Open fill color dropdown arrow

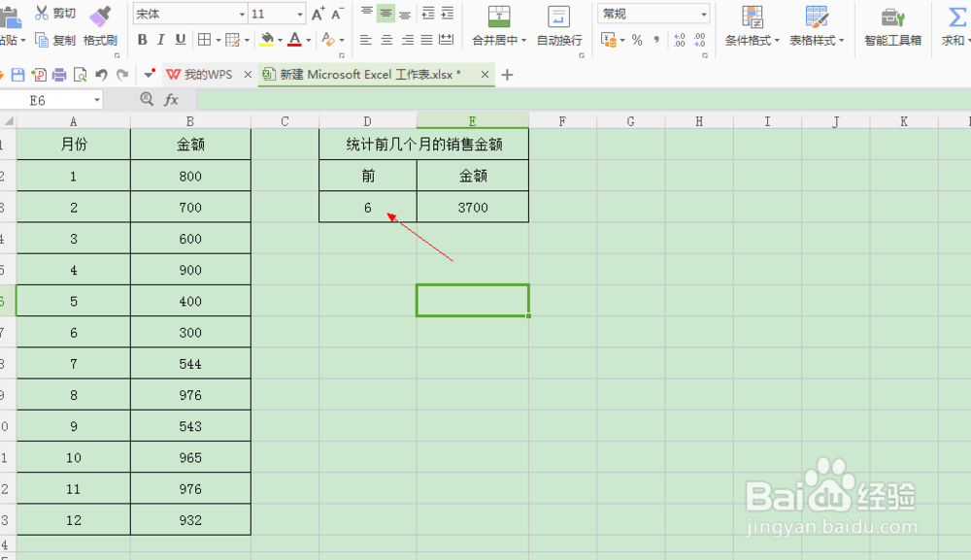click(x=280, y=40)
